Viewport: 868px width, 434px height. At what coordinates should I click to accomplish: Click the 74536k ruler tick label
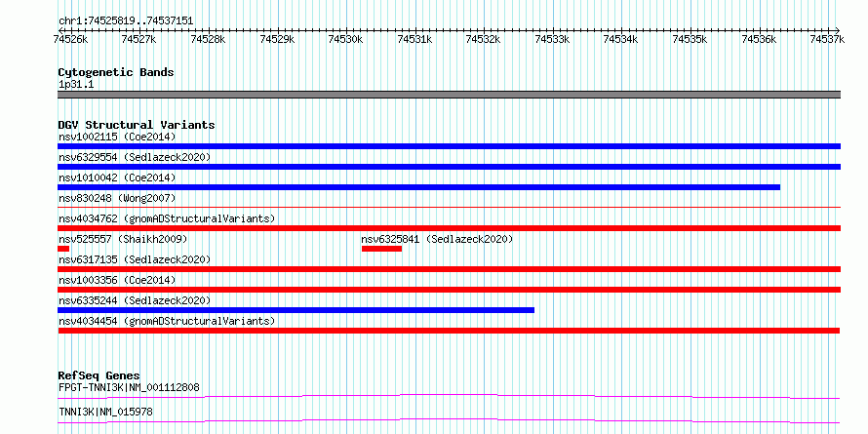759,39
